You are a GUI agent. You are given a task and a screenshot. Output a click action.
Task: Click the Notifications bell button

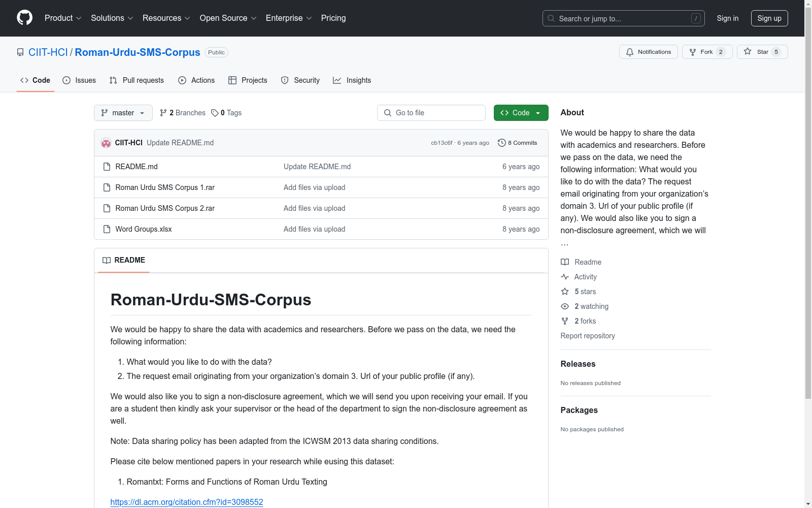[x=649, y=52]
